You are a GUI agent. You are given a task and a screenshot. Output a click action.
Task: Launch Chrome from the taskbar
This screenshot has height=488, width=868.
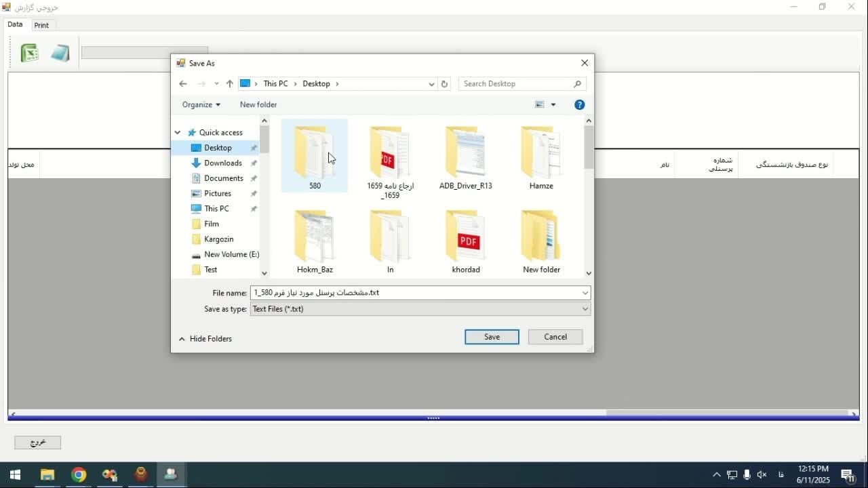[79, 474]
